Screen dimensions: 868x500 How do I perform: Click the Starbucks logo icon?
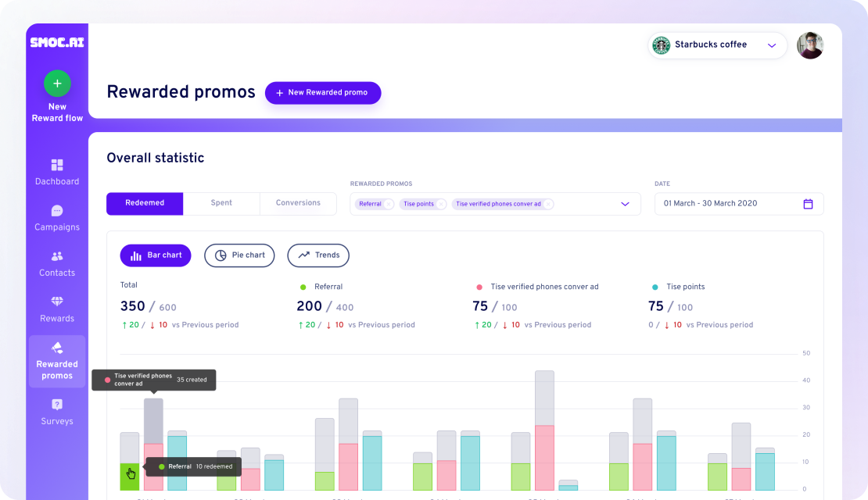coord(661,45)
